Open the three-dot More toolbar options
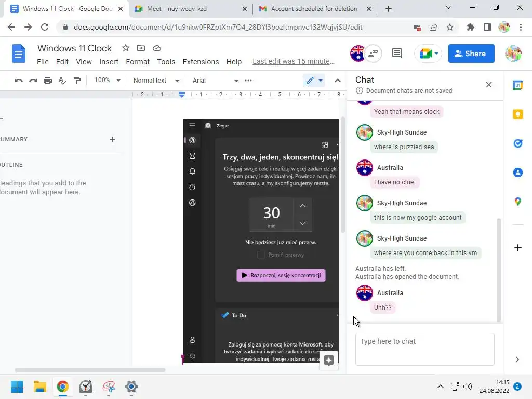This screenshot has width=532, height=399. 248,81
